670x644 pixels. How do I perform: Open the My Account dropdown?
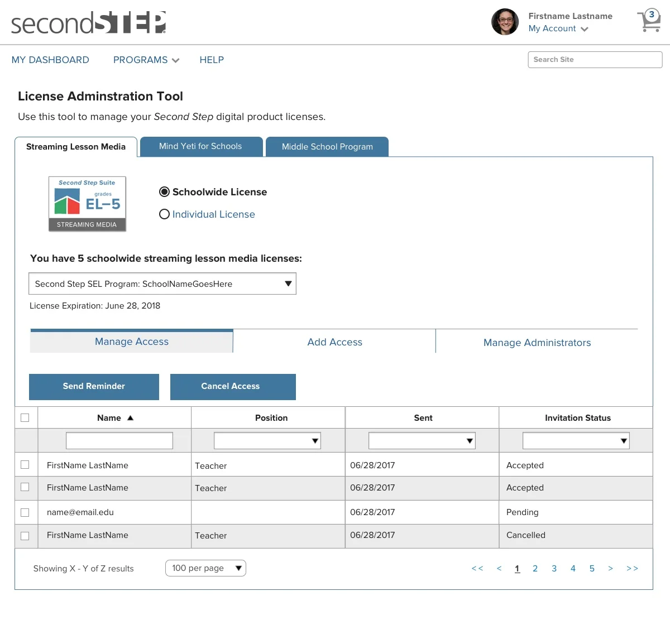coord(558,28)
